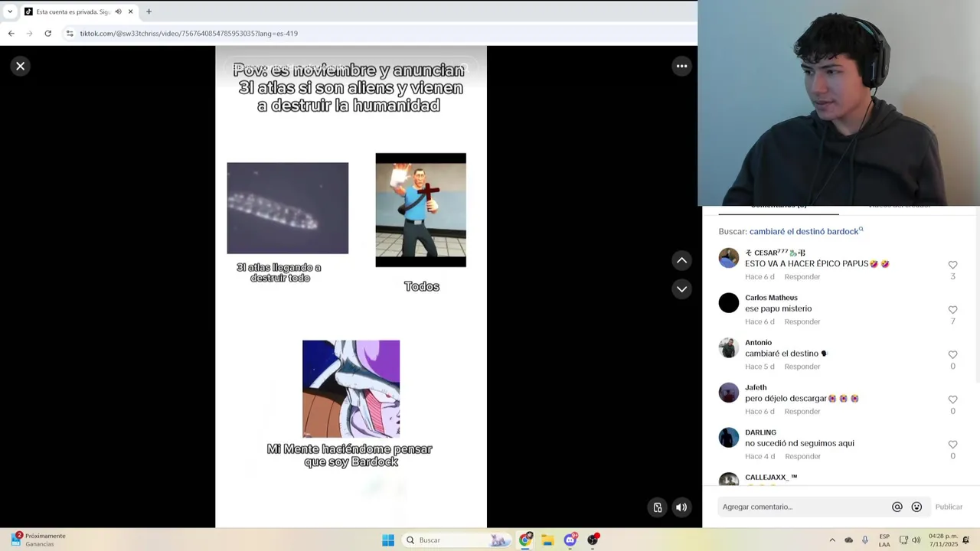This screenshot has height=551, width=980.
Task: Reply to Carlos Matheus via Responder
Action: click(x=802, y=321)
